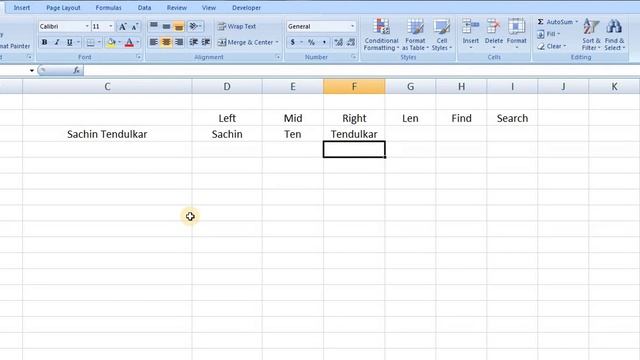This screenshot has width=640, height=360.
Task: Open the AutoSum dropdown arrow
Action: [x=577, y=22]
